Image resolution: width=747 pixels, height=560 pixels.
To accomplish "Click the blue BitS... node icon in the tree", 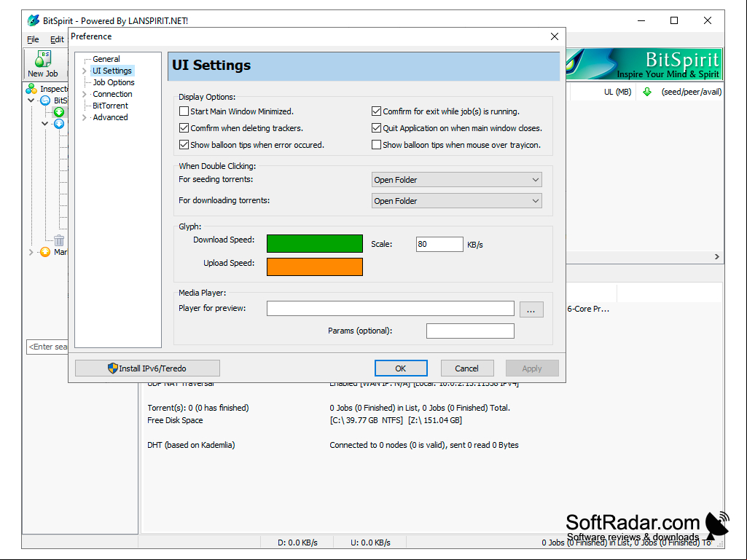I will [x=45, y=100].
